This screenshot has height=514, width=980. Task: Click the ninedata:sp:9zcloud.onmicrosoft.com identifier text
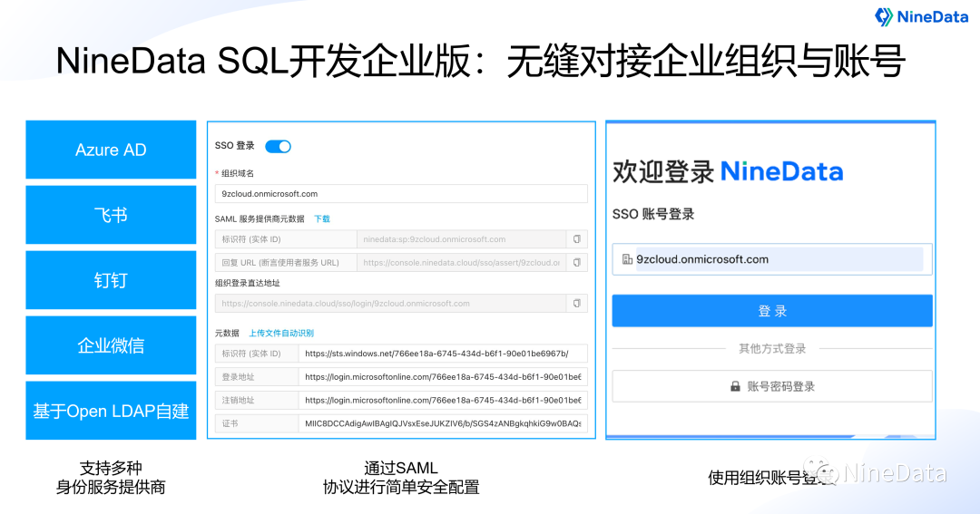(435, 239)
